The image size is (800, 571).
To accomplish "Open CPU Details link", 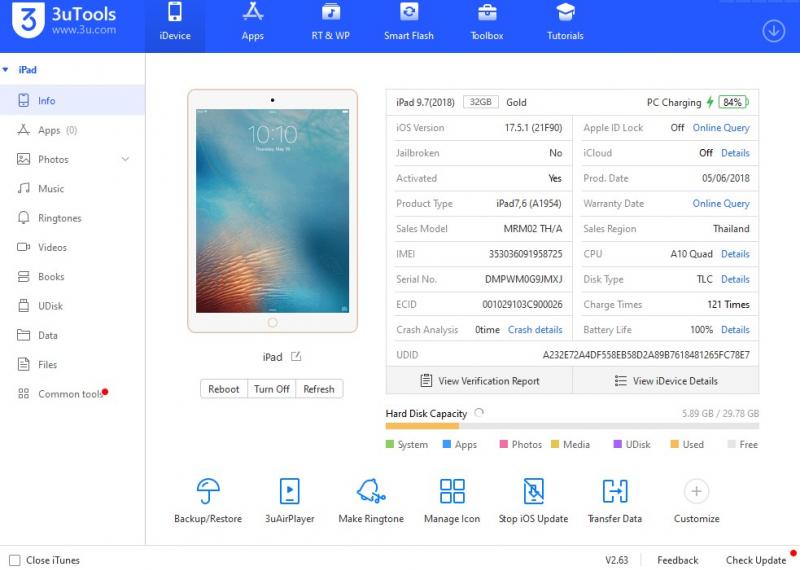I will [x=735, y=254].
